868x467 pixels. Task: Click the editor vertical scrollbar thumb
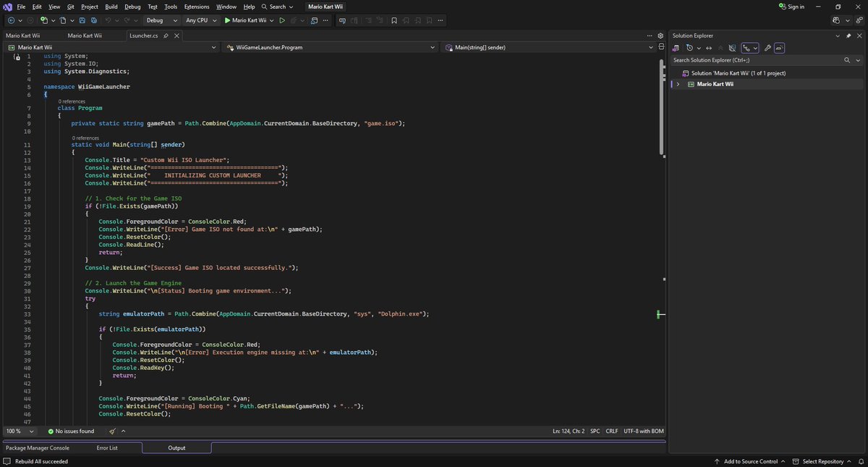662,106
